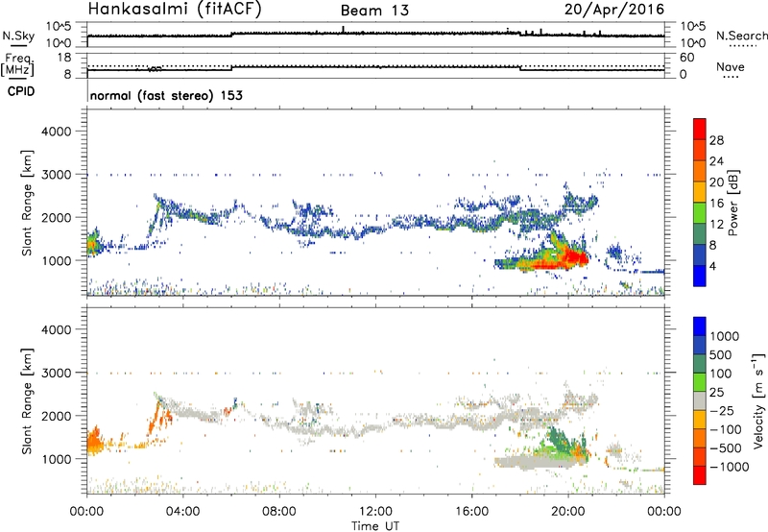Click the 12:00 time tick label

(x=375, y=512)
